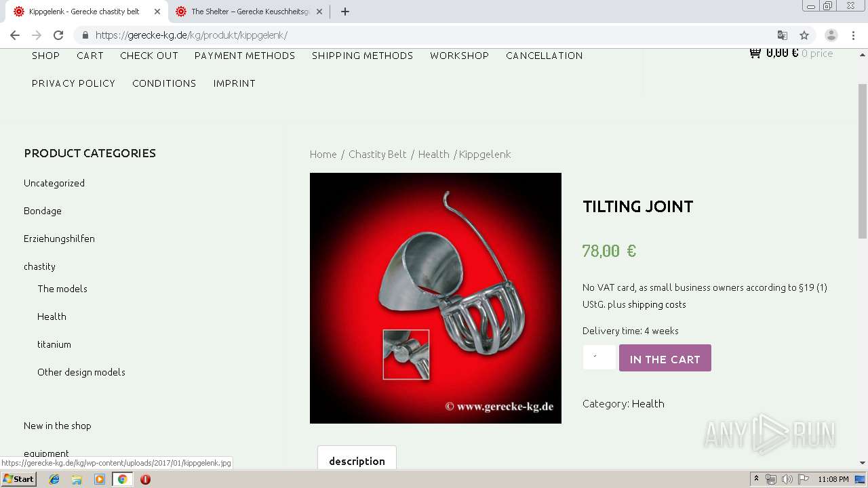
Task: Enlarge the tilting joint product image
Action: point(435,298)
